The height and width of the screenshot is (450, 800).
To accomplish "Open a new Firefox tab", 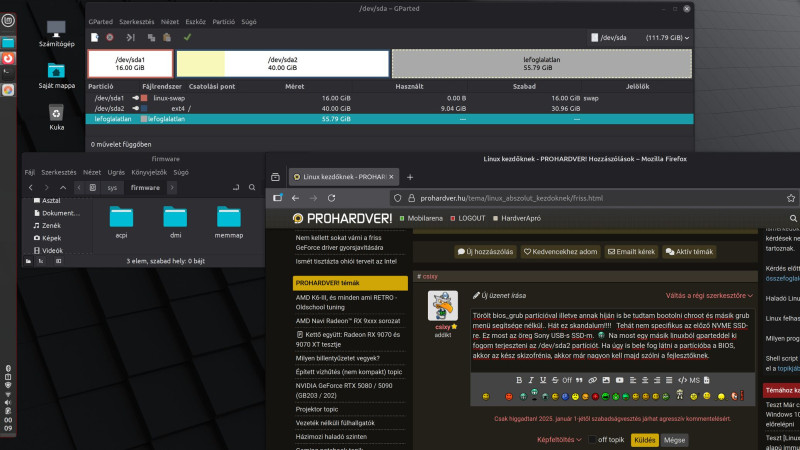I will 410,177.
